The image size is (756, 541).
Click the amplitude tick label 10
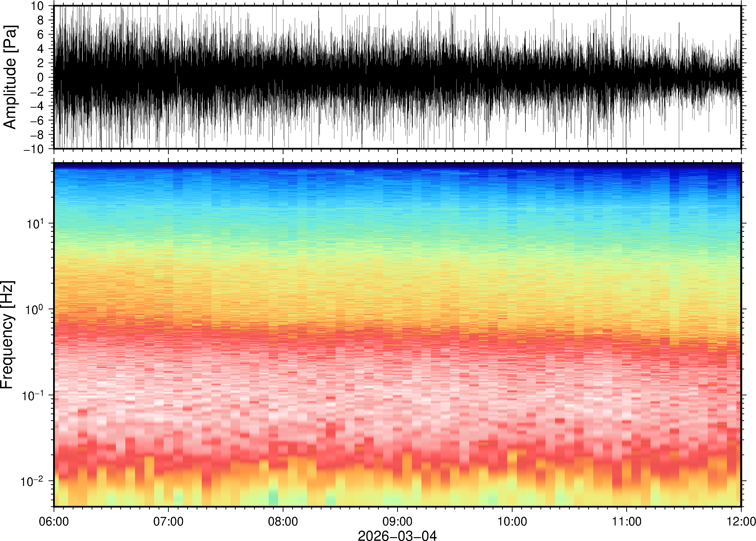[37, 6]
